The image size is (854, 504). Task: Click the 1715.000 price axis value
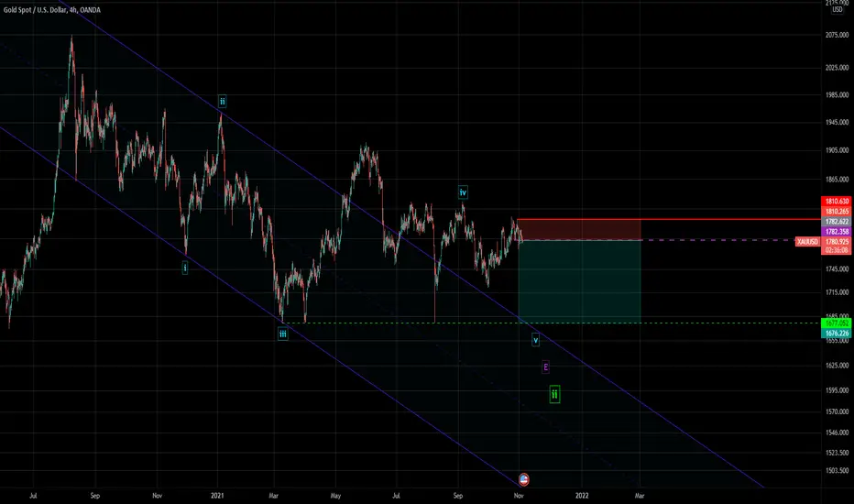837,292
